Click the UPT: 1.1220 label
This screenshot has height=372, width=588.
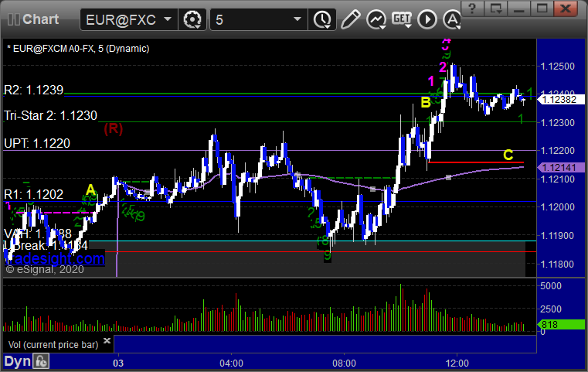pyautogui.click(x=37, y=143)
